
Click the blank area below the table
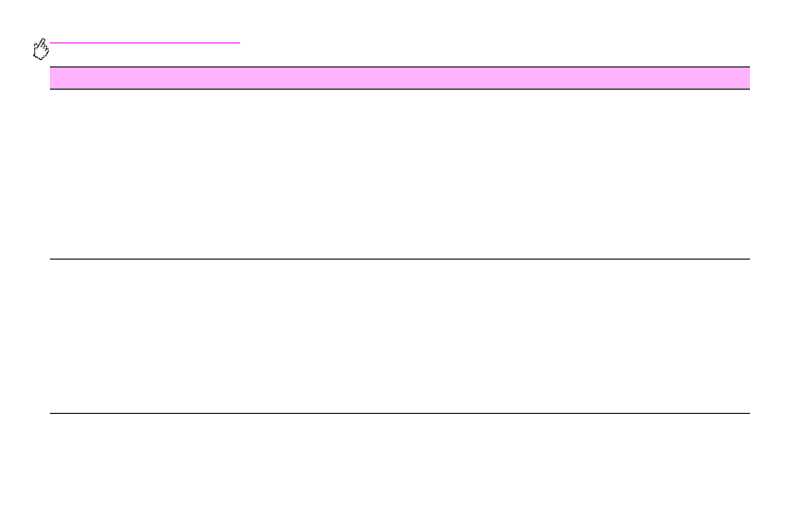coord(399,471)
